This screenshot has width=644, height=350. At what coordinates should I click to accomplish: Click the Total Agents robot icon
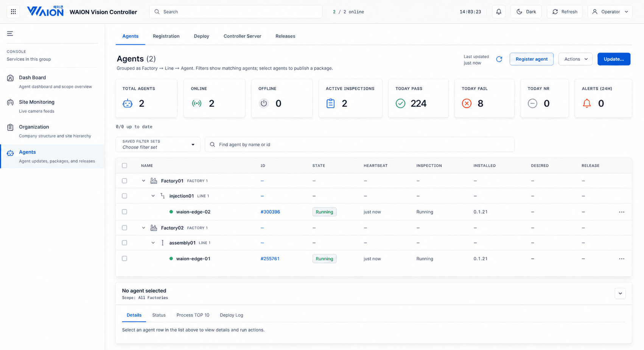(128, 103)
